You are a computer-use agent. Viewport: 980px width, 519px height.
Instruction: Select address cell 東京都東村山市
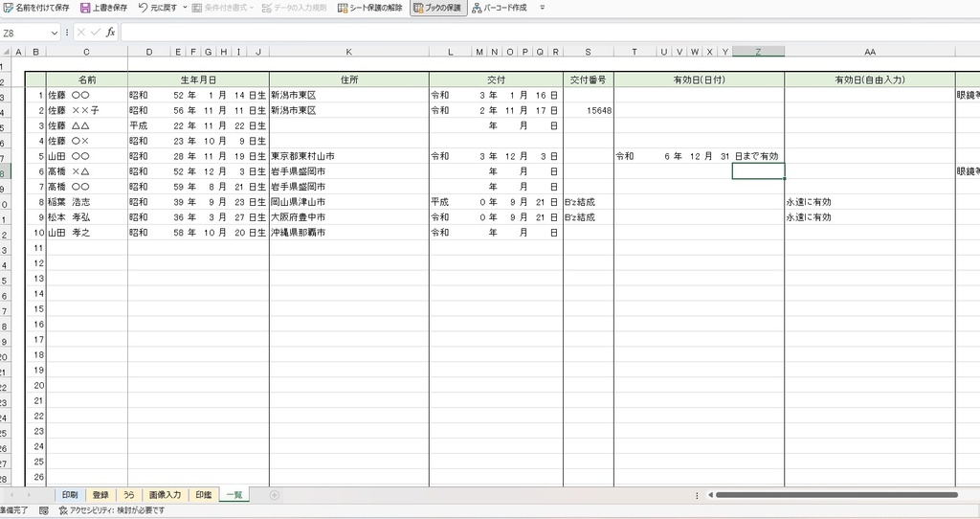(x=349, y=156)
